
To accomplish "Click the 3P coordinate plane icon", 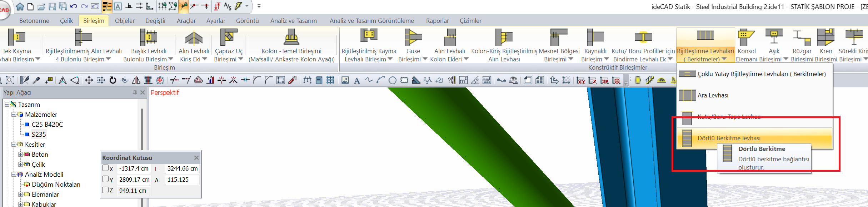I will (x=604, y=80).
